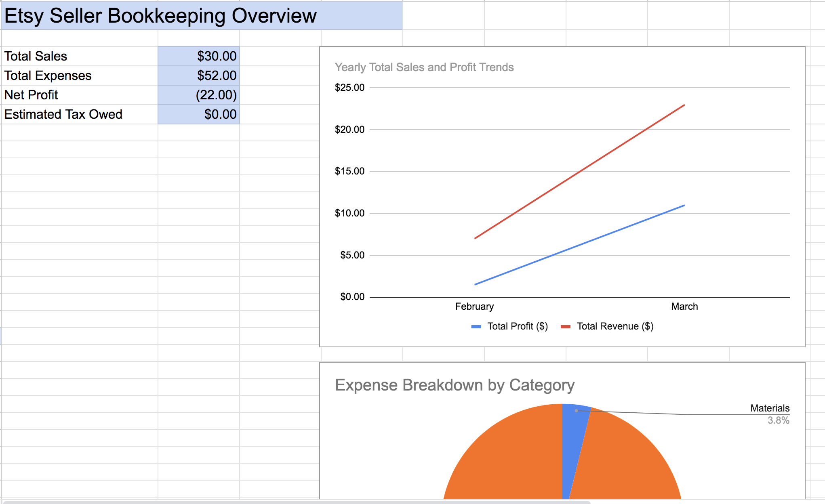Click the Net Profit label cell

(31, 95)
